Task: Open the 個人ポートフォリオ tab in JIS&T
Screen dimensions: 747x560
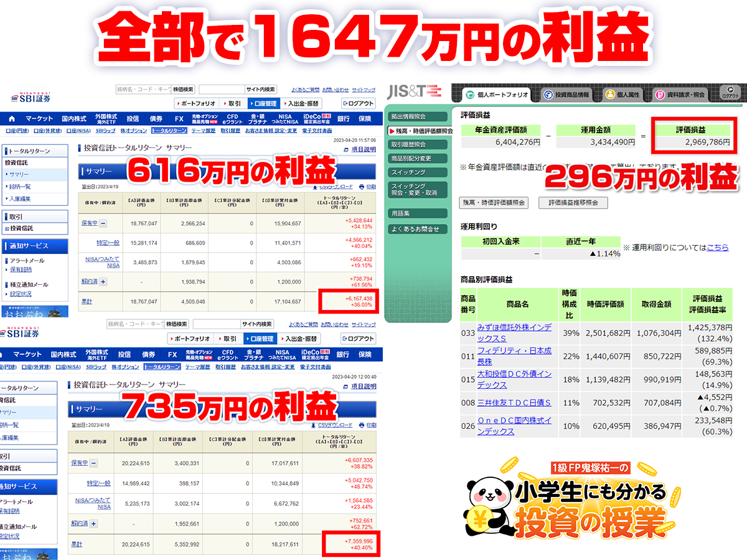Action: (496, 95)
